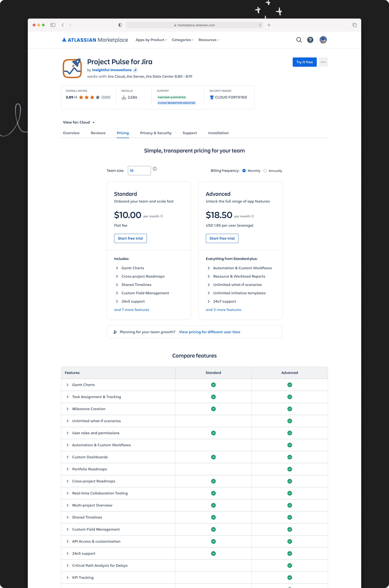
Task: Click the Atlassian Marketplace logo
Action: tap(95, 40)
